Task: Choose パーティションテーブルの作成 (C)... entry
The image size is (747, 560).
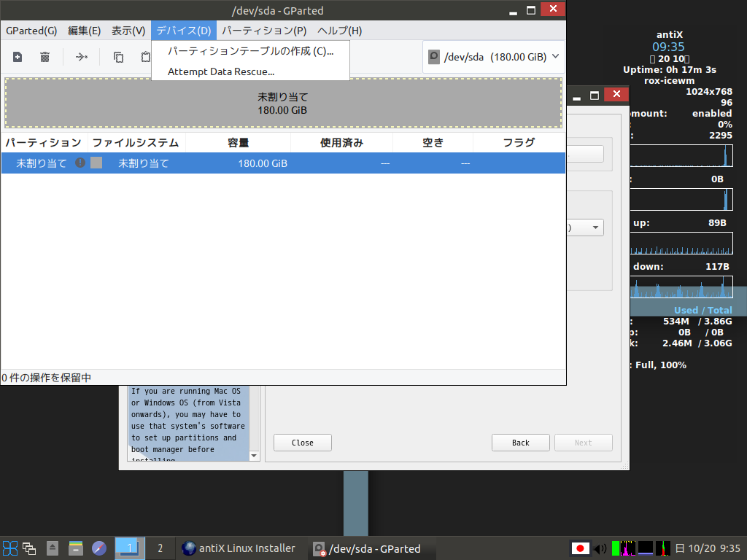Action: click(x=251, y=51)
